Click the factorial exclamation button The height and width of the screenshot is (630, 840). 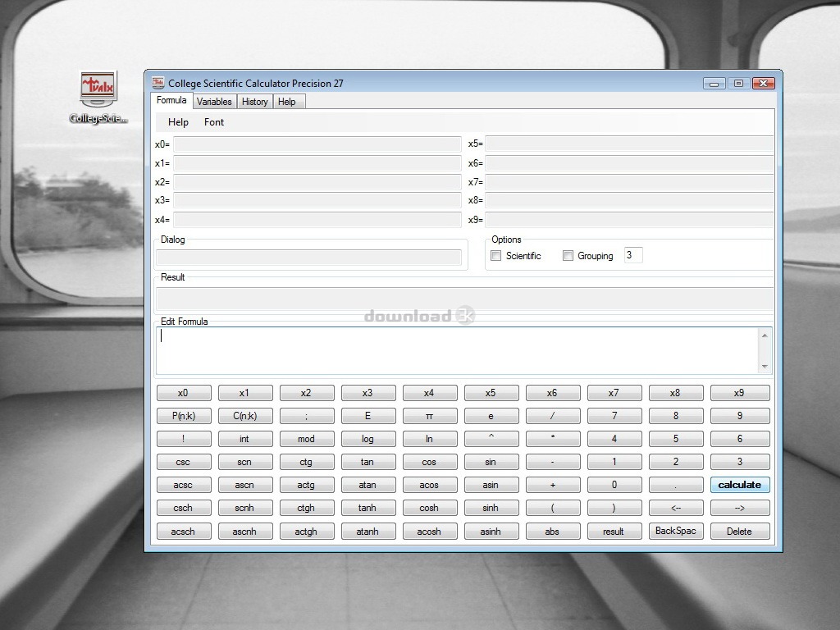click(x=183, y=439)
